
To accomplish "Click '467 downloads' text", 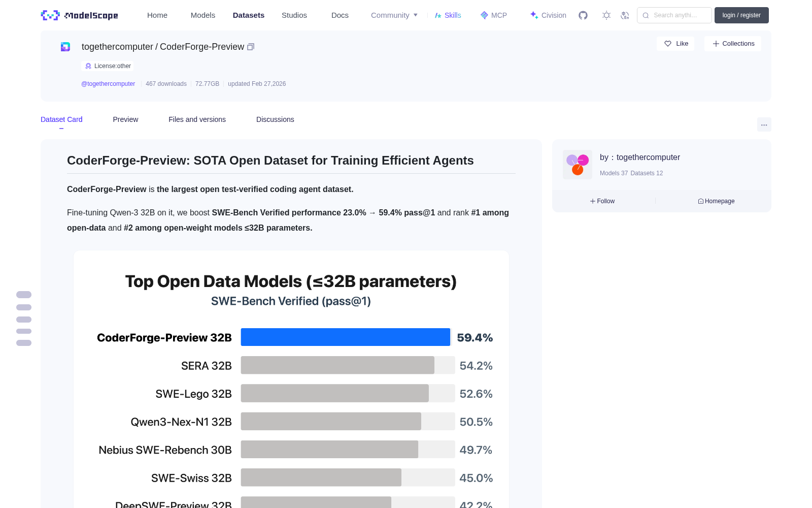I will pyautogui.click(x=166, y=84).
